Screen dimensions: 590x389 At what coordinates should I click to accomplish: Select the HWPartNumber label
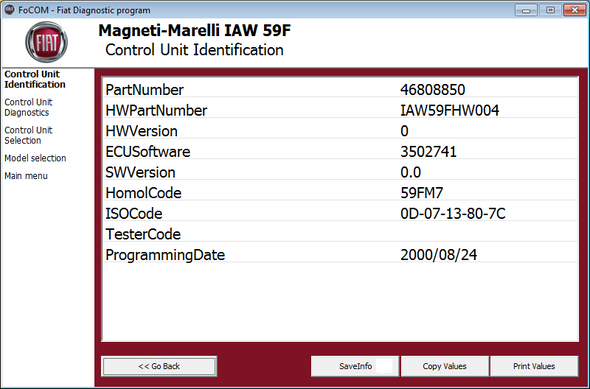click(x=156, y=111)
